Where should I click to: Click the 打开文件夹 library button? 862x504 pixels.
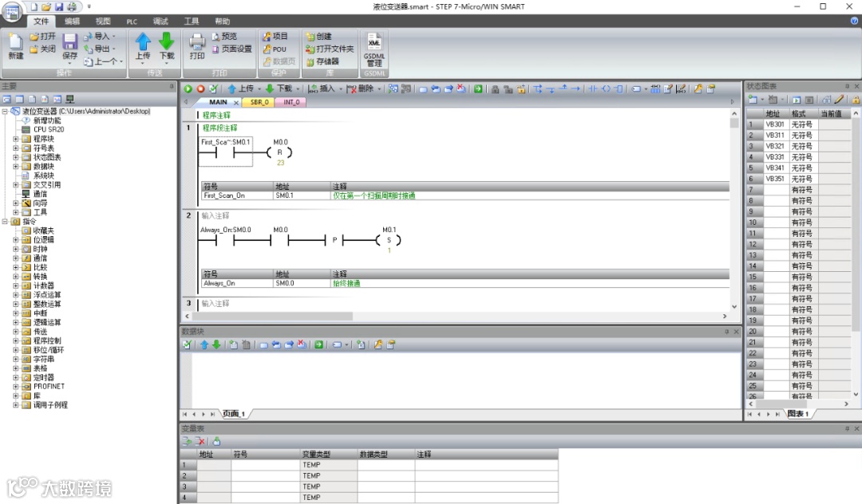coord(330,49)
